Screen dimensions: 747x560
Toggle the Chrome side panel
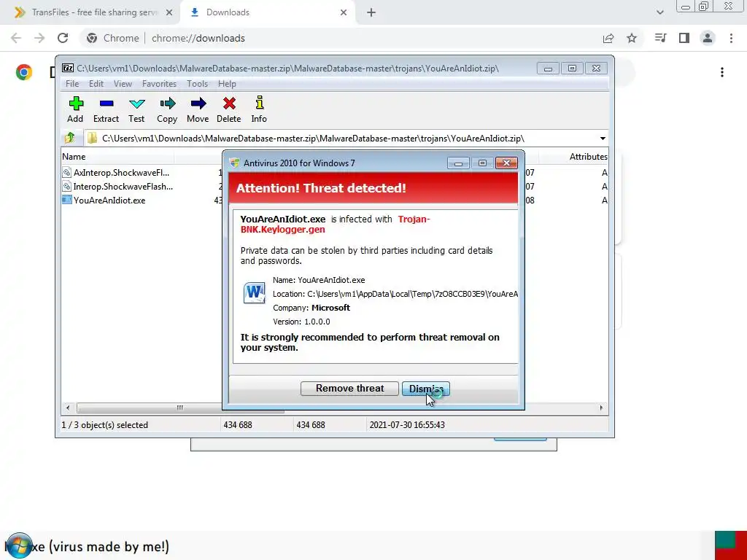click(684, 38)
